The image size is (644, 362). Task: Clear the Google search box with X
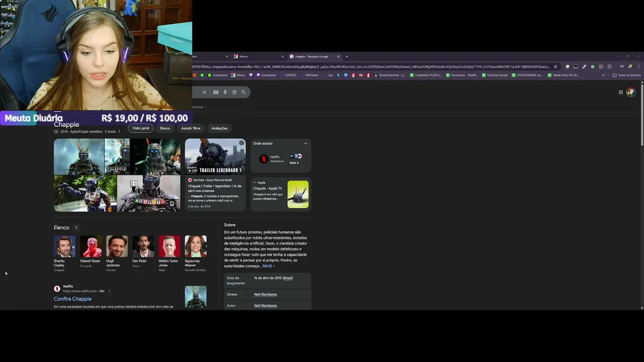tap(204, 92)
